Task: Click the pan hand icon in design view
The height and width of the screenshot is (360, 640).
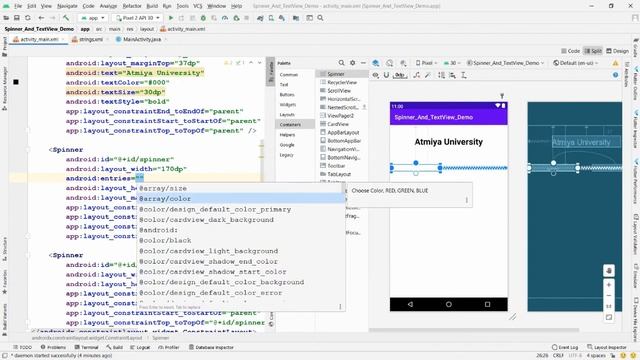Action: pos(609,271)
